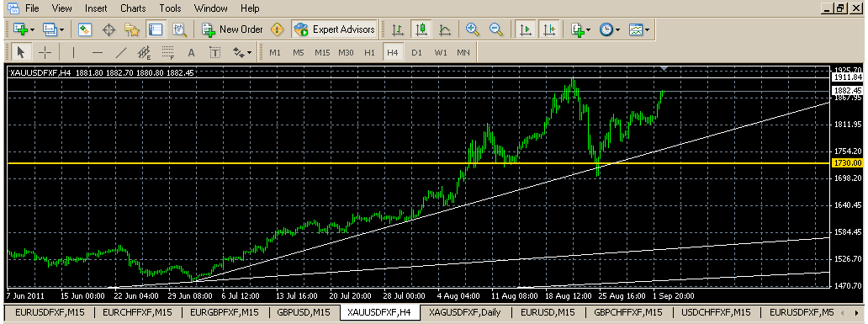Select the Trendline drawing tool
The image size is (868, 324).
point(120,53)
